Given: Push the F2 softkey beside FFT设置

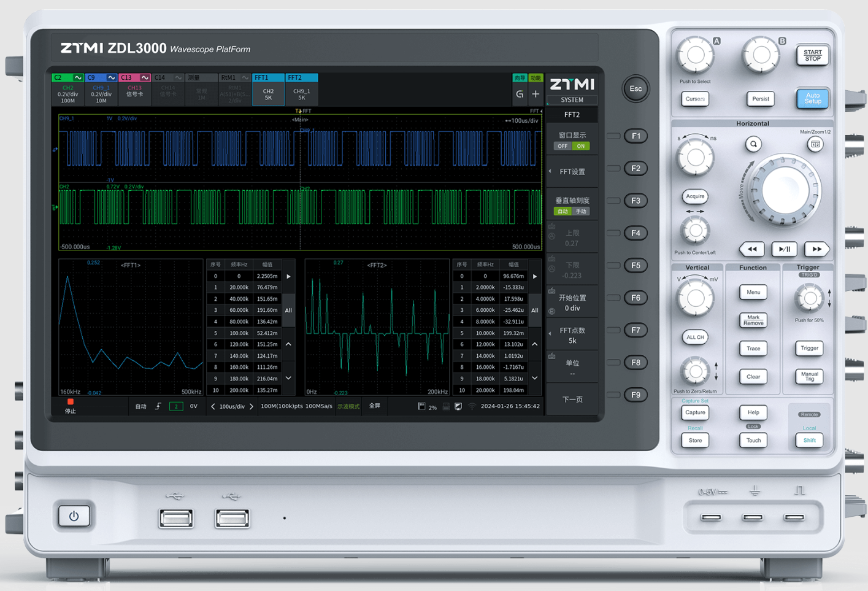Looking at the screenshot, I should tap(636, 168).
